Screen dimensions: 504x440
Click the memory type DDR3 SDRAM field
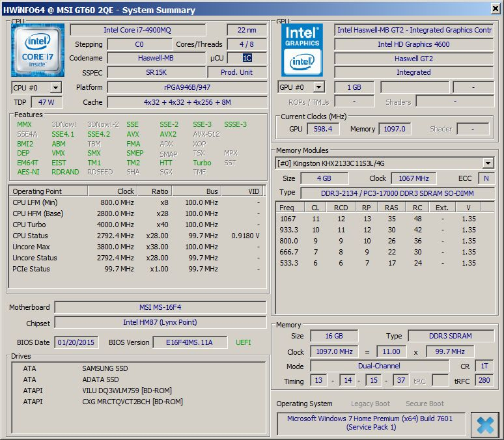tap(451, 336)
